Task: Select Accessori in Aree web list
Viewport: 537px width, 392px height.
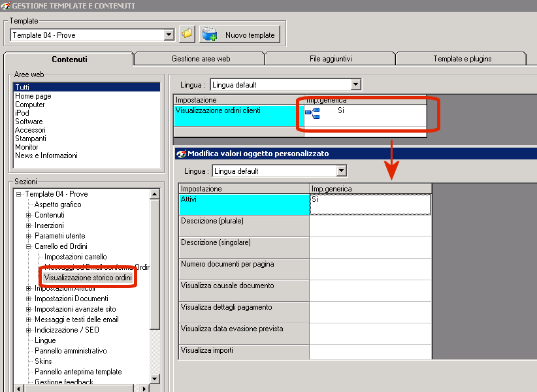Action: coord(30,130)
